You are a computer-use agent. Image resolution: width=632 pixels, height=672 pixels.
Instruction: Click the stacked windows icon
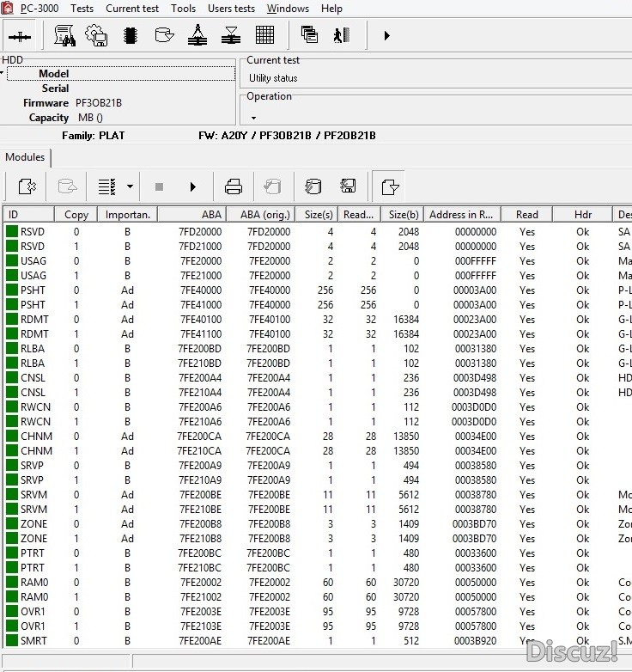(x=309, y=34)
